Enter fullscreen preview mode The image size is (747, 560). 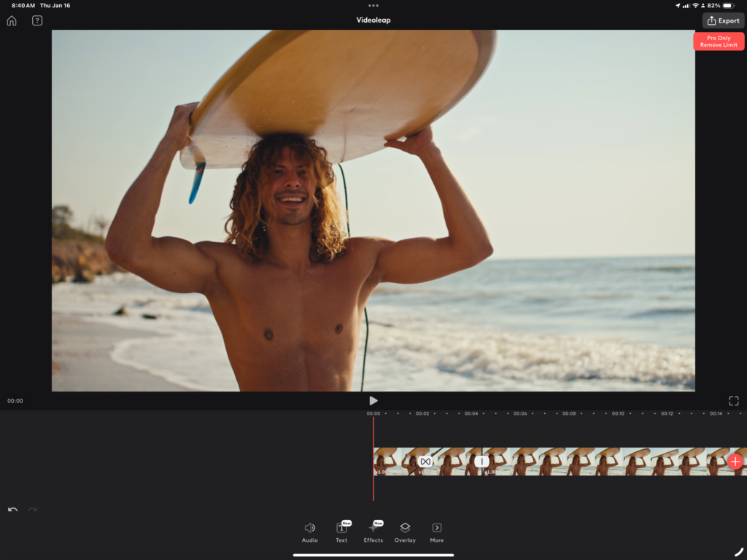734,400
